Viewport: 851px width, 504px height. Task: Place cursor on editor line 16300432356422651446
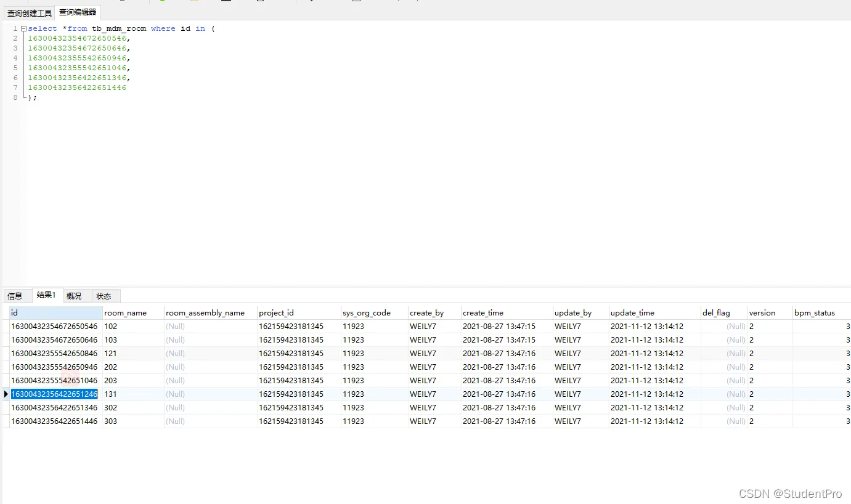(77, 87)
